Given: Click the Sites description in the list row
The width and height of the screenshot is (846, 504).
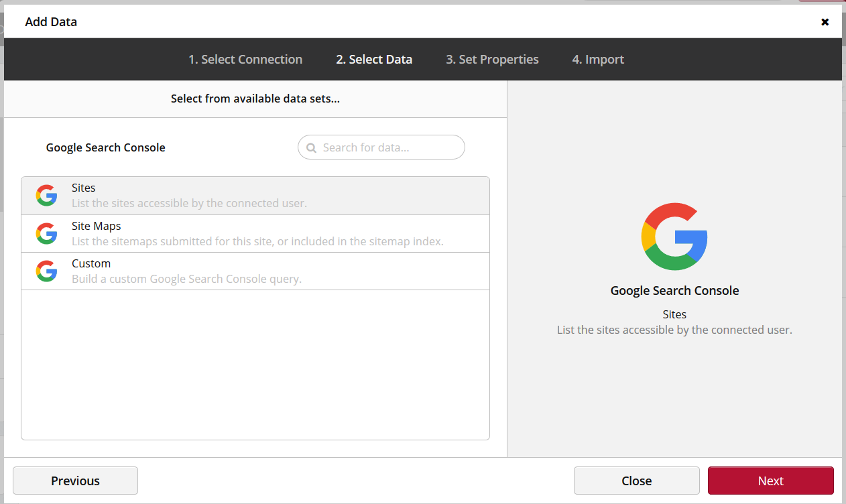Looking at the screenshot, I should [x=189, y=203].
